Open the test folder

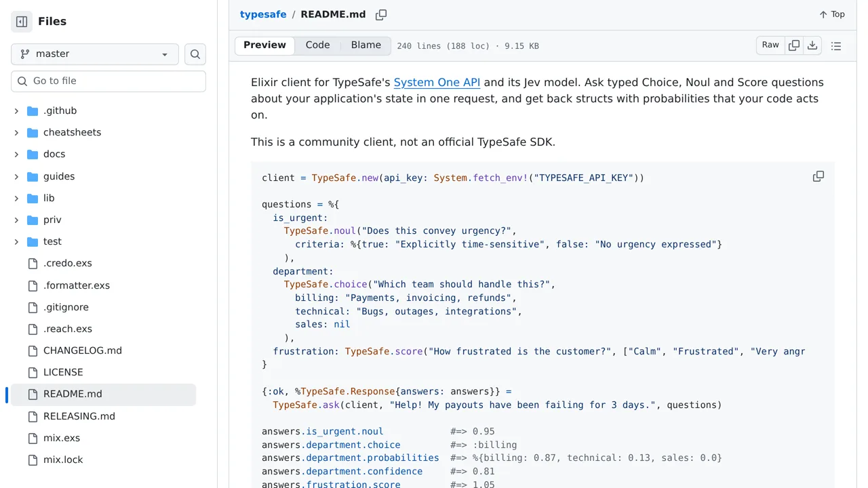(x=52, y=241)
